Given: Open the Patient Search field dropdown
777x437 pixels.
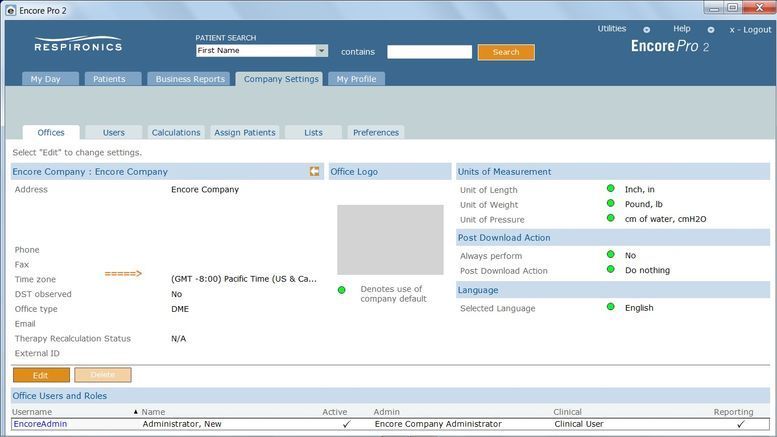Looking at the screenshot, I should [321, 51].
